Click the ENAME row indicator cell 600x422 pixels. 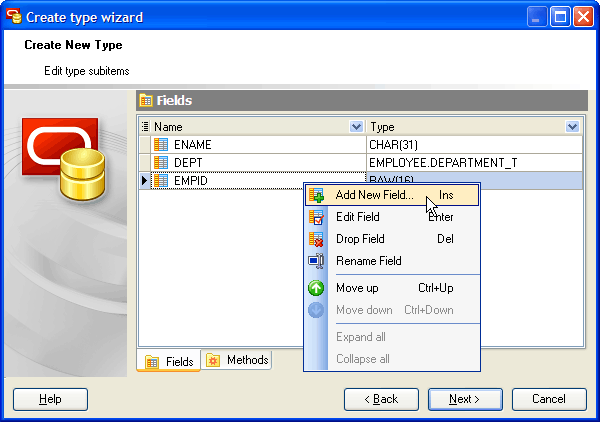click(x=145, y=145)
